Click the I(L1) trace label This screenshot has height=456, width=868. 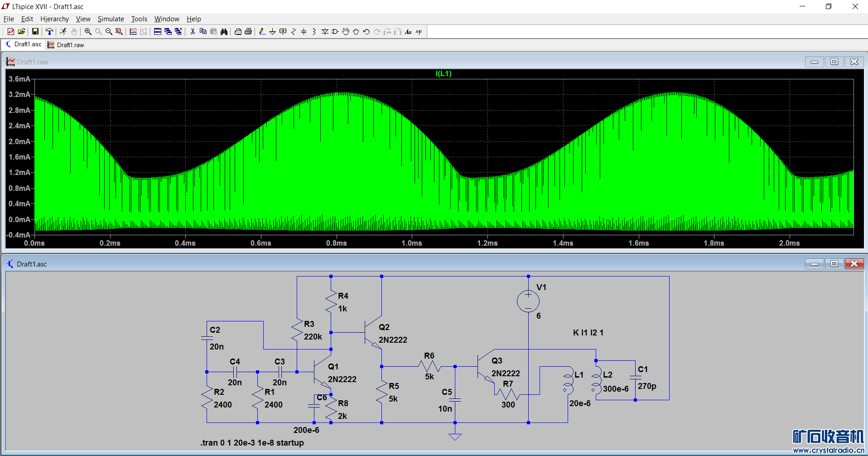(444, 73)
